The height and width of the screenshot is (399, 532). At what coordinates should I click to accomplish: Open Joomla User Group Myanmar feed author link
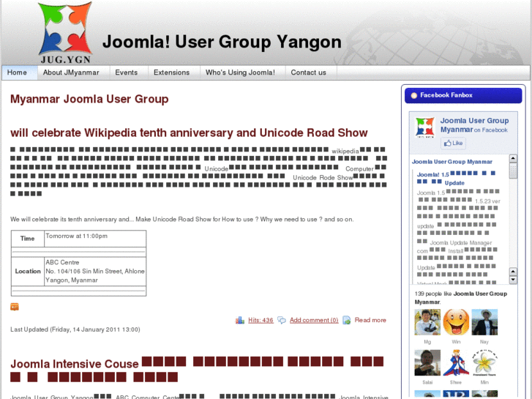(x=452, y=162)
